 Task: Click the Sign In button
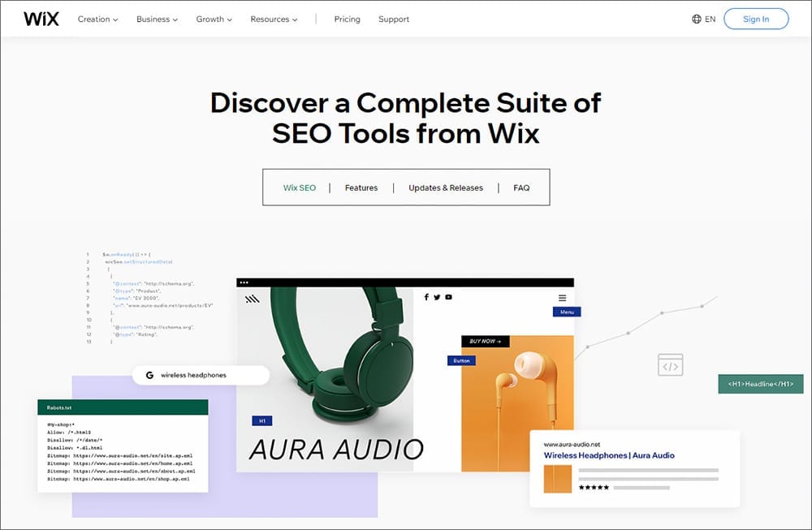[756, 19]
